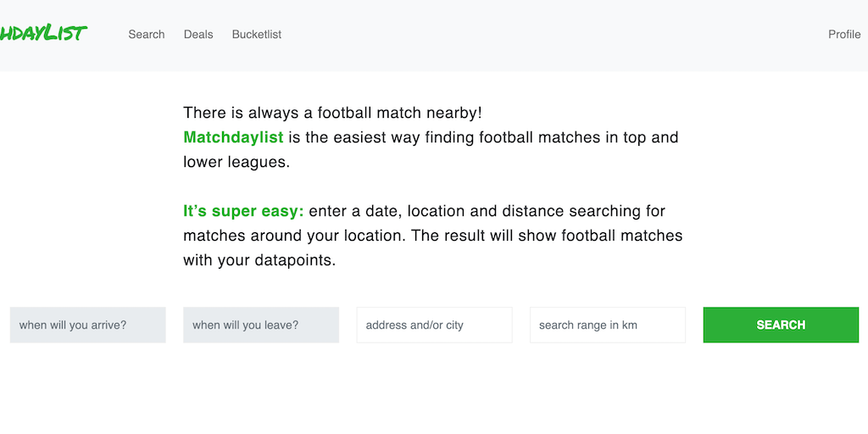Open the Profile link

coord(844,35)
